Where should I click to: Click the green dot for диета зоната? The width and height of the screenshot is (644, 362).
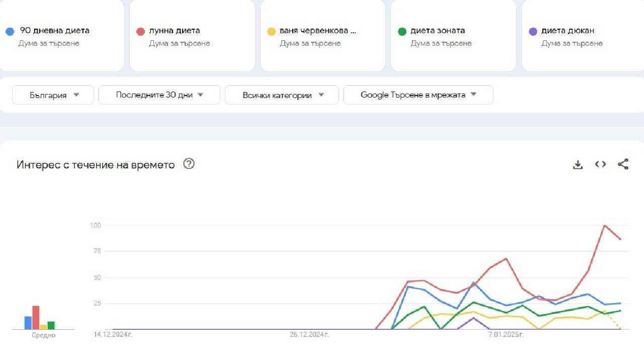click(x=402, y=31)
